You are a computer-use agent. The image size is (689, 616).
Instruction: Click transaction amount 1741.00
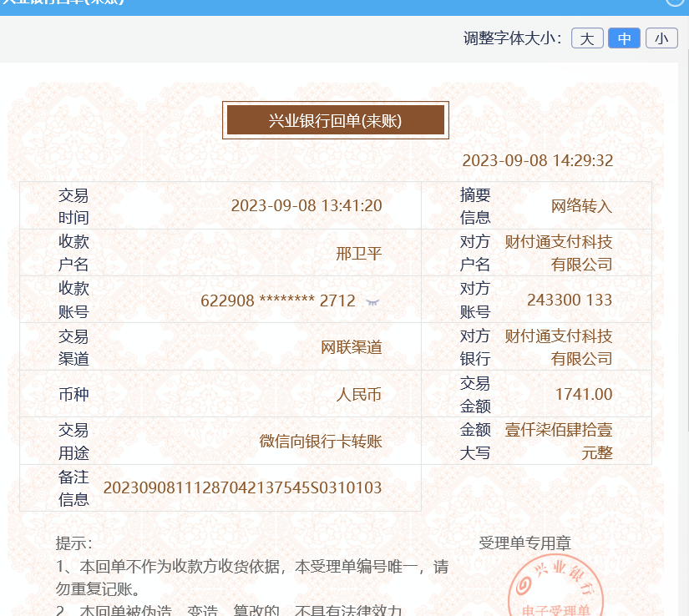[x=583, y=395]
